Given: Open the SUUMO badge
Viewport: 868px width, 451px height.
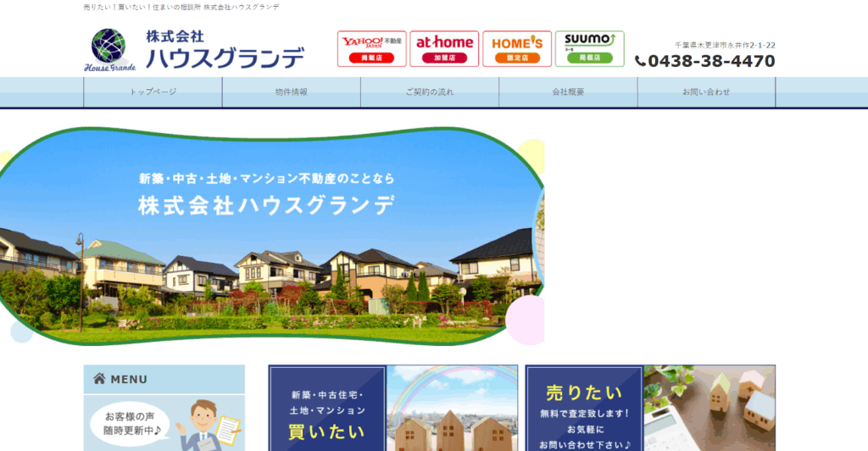Looking at the screenshot, I should click(589, 48).
